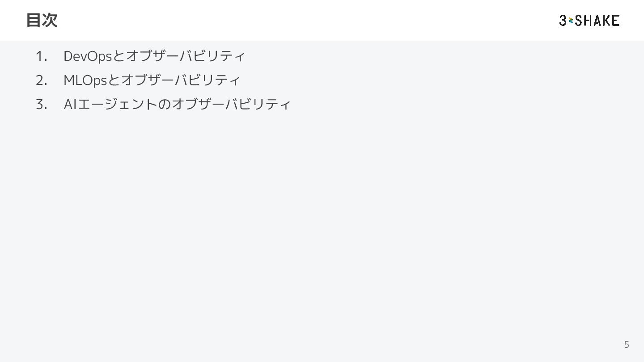Click the numeral 3 in the logo

563,20
